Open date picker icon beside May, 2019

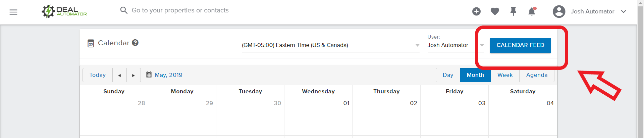[149, 75]
